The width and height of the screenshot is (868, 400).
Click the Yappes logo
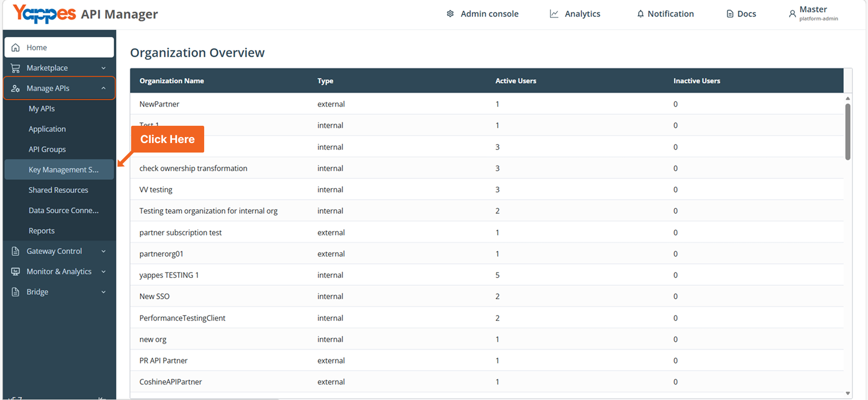pyautogui.click(x=44, y=13)
